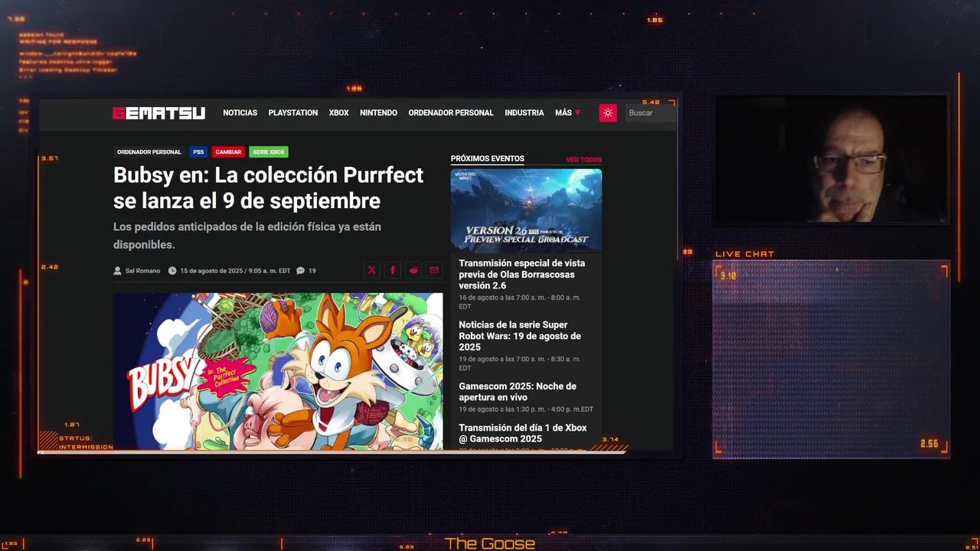Select the SERIE XBOX article tag

point(269,152)
